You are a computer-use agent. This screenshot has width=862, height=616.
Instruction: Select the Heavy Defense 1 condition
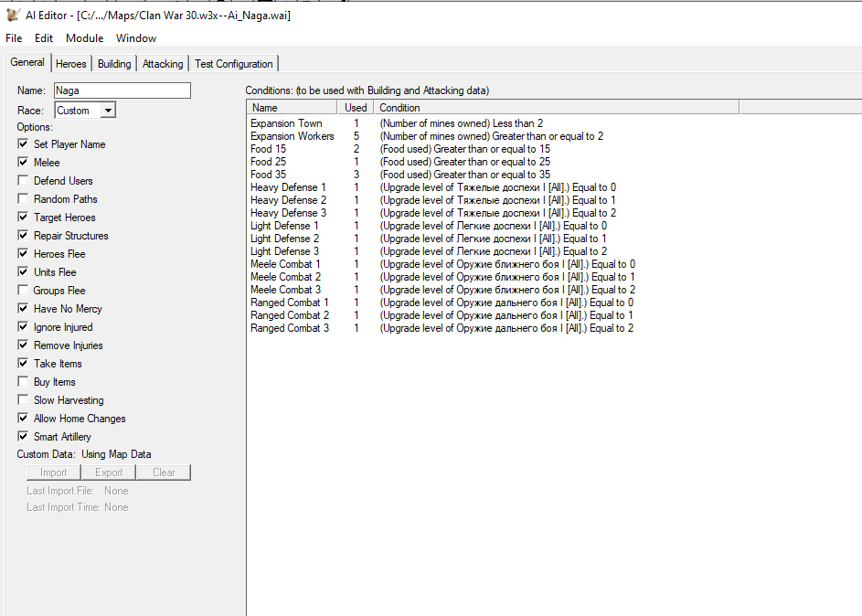[288, 187]
